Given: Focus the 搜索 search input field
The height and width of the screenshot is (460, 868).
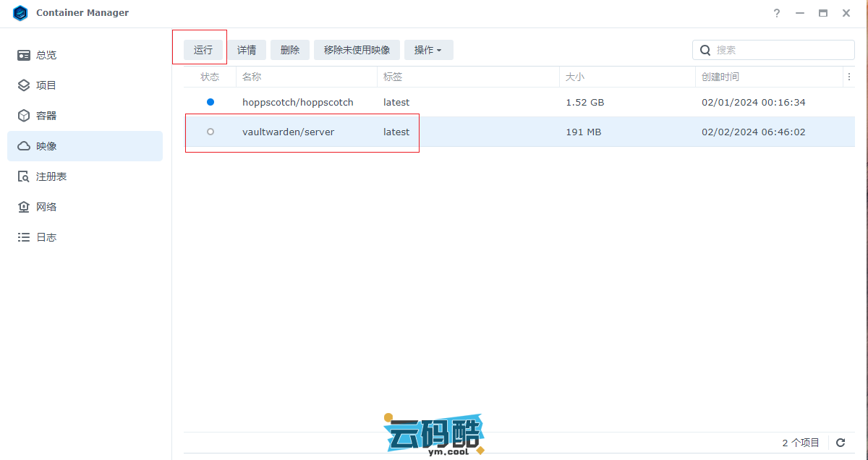Looking at the screenshot, I should (x=781, y=50).
